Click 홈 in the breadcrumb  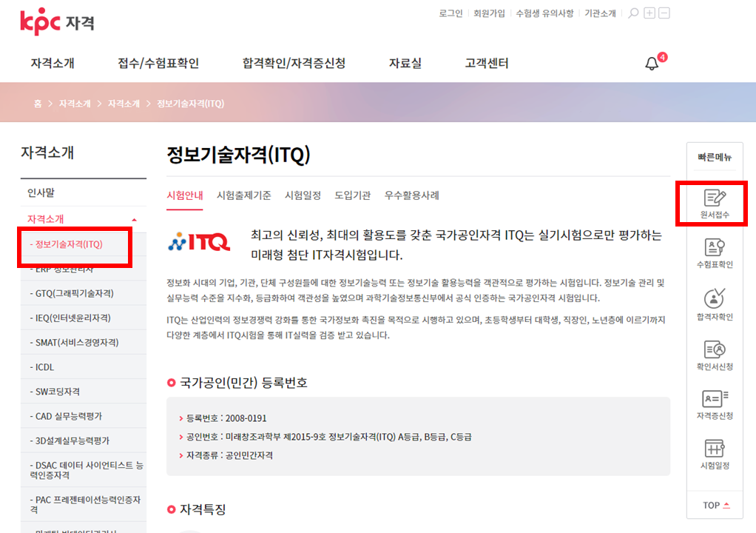(38, 104)
